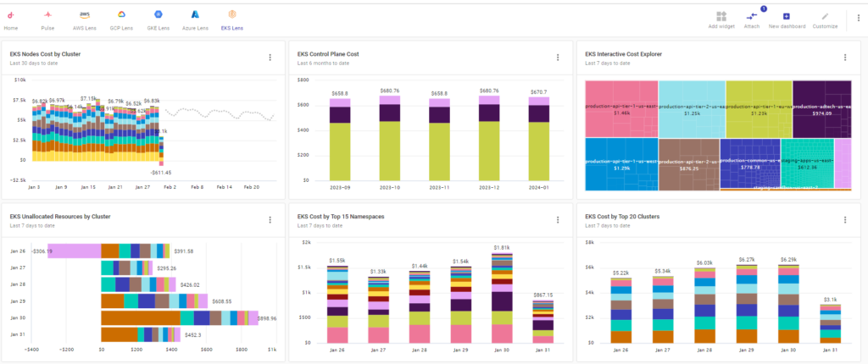Open the Home page icon

tap(10, 16)
